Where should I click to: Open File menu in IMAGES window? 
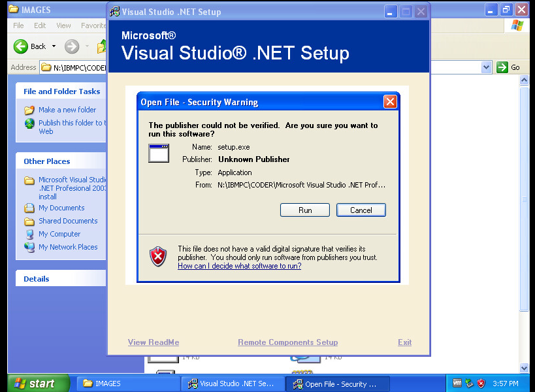(18, 25)
